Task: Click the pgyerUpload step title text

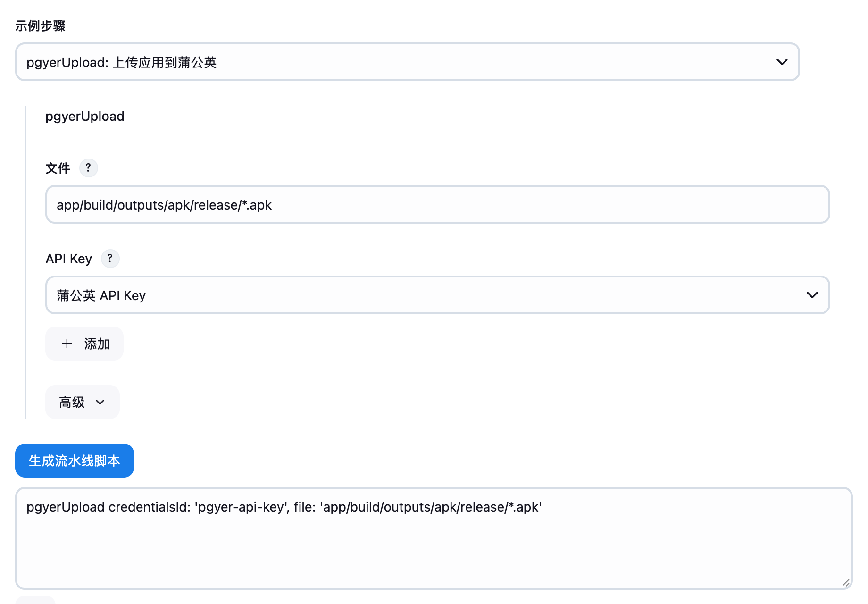Action: coord(85,117)
